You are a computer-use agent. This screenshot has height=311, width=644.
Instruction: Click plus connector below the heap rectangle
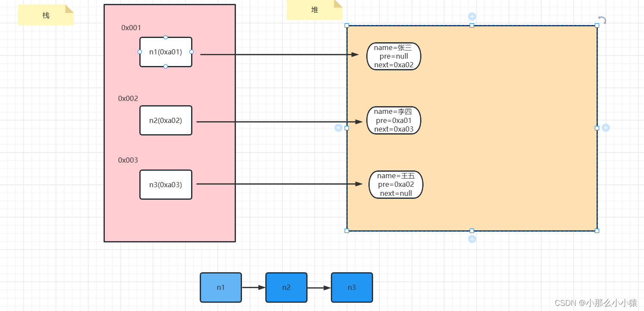pos(472,239)
